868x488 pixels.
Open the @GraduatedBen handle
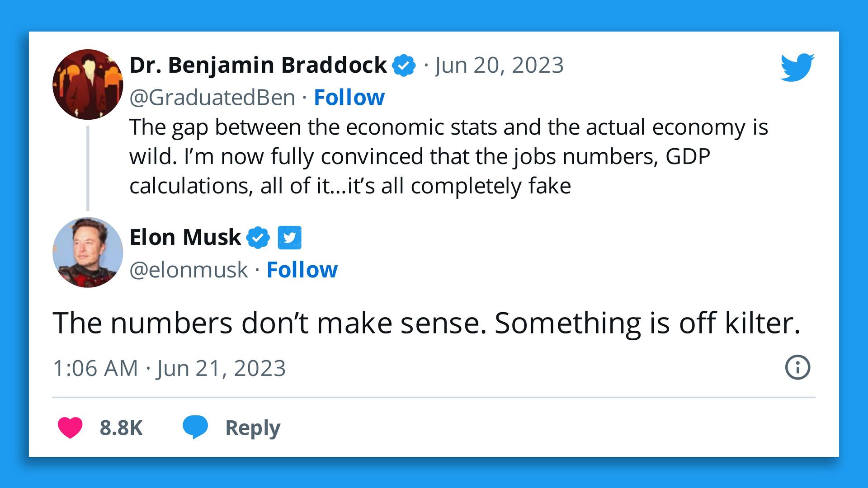[x=212, y=98]
